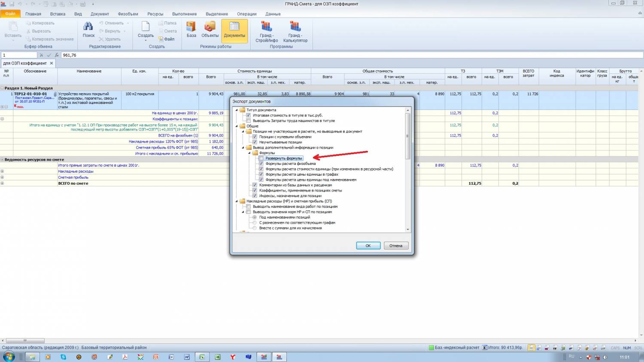Open the Создать dropdown arrow
Screen dimensions: 644x362
click(146, 40)
